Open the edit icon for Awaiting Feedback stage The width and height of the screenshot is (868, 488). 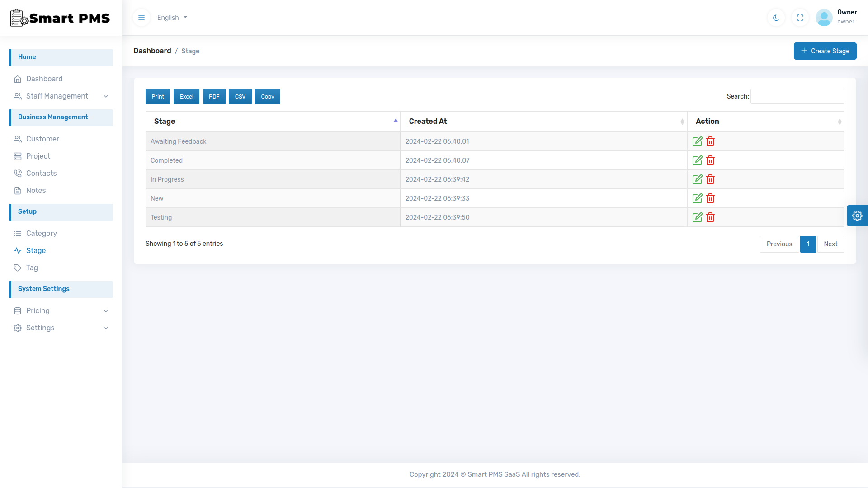coord(698,141)
